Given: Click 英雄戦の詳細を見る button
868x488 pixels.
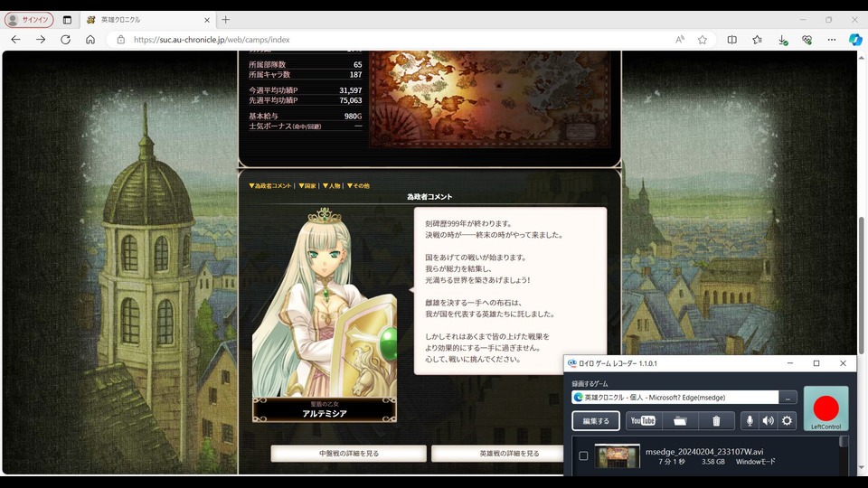Looking at the screenshot, I should click(498, 453).
